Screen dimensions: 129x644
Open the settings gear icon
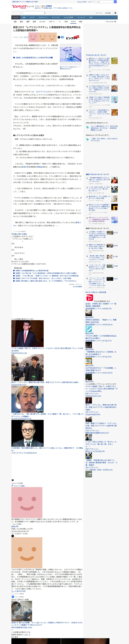[115, 13]
